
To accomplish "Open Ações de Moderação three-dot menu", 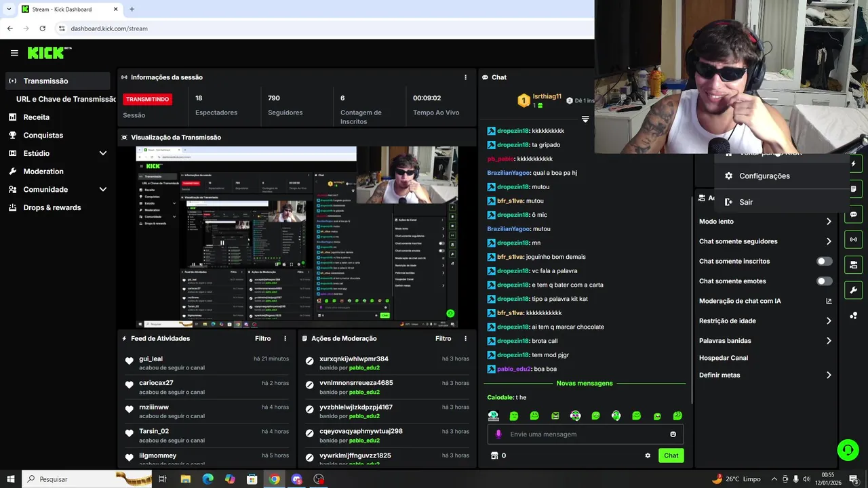I will click(x=465, y=338).
